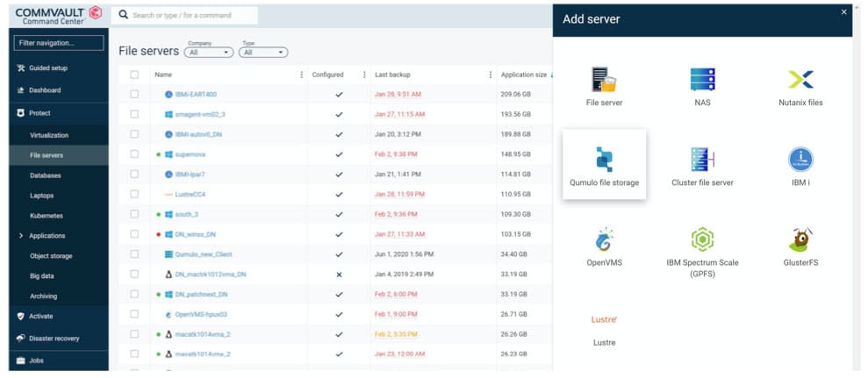The width and height of the screenshot is (868, 378).
Task: Select File servers in sidebar
Action: tap(47, 155)
